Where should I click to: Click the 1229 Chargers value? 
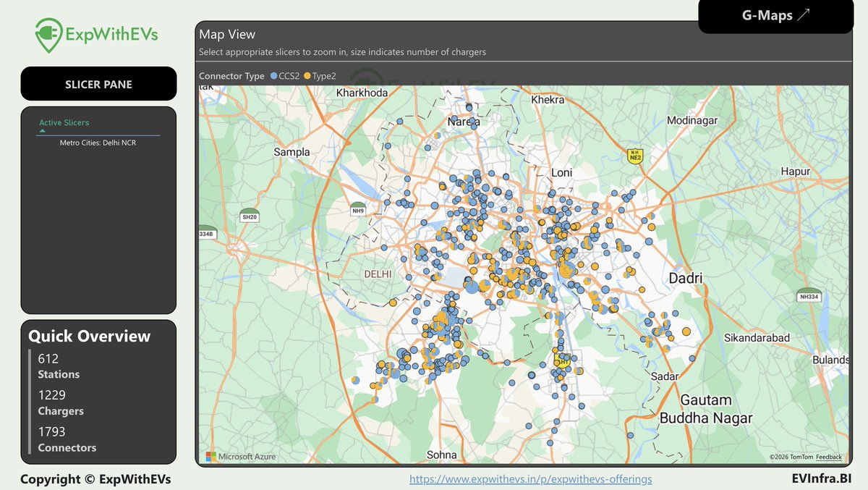point(52,395)
